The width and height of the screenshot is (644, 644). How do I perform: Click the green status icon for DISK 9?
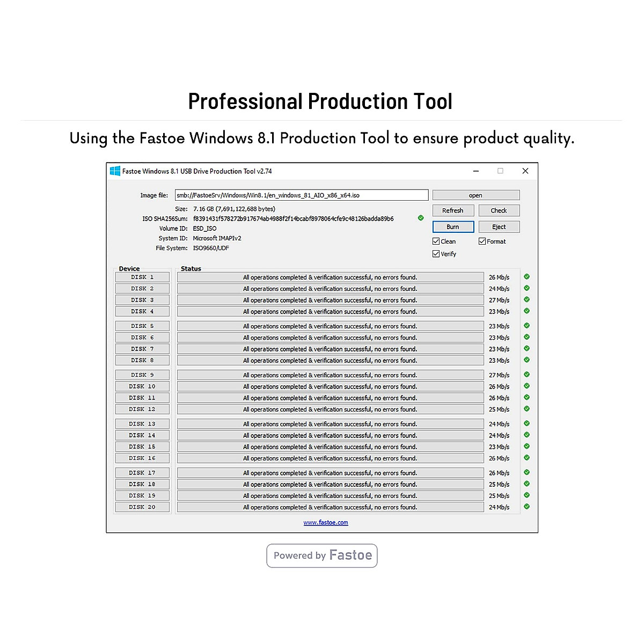pyautogui.click(x=526, y=375)
